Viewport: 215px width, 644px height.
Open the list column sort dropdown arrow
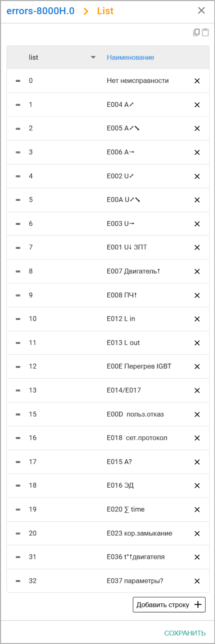93,57
